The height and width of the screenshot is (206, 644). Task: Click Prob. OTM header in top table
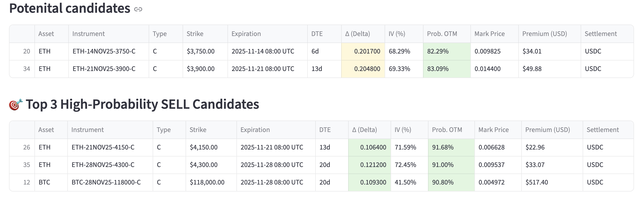click(x=442, y=34)
